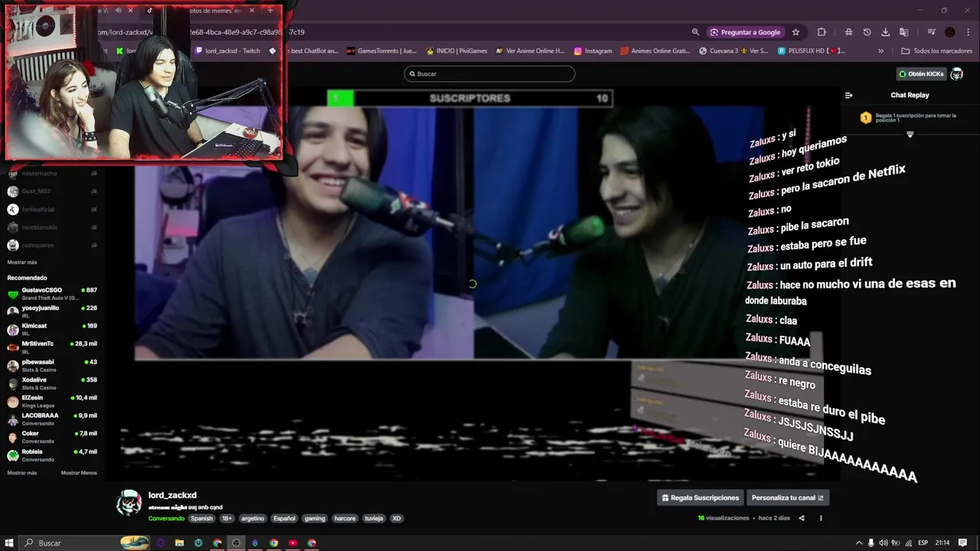Click Windows taskbar Buscar search box

(84, 543)
